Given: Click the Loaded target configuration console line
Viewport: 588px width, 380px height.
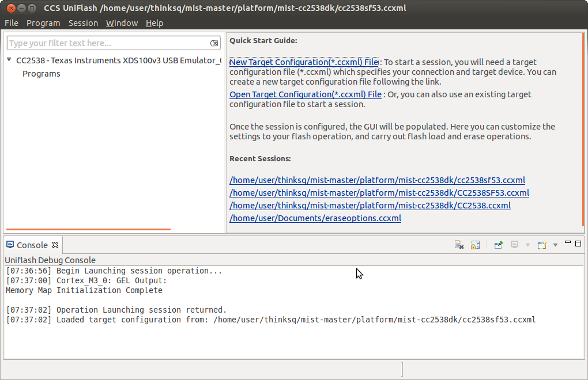Looking at the screenshot, I should [271, 320].
